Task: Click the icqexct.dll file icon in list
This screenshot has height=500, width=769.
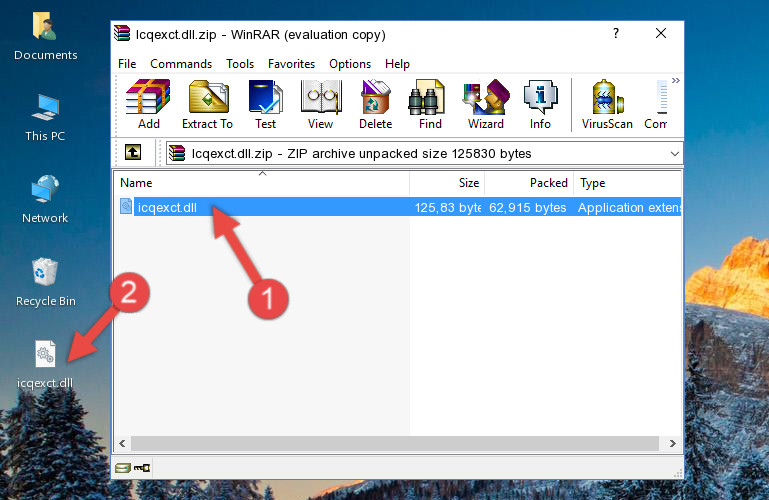Action: point(126,206)
